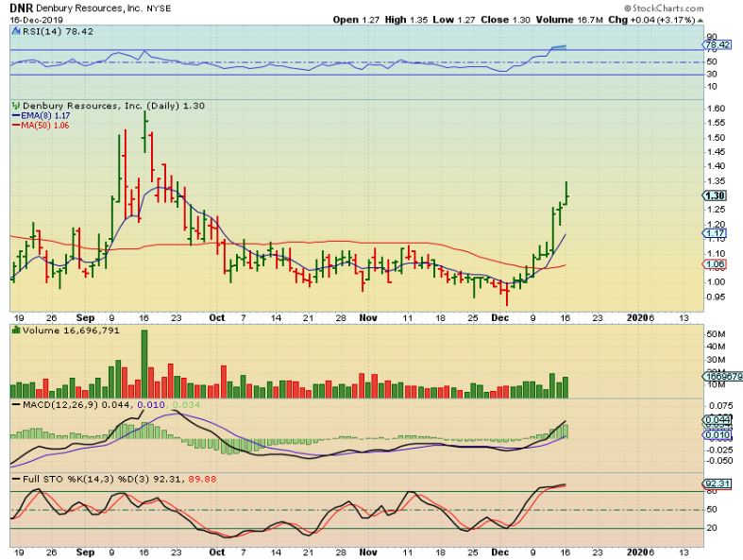Click the 1.17 EMA price tag

tap(714, 233)
